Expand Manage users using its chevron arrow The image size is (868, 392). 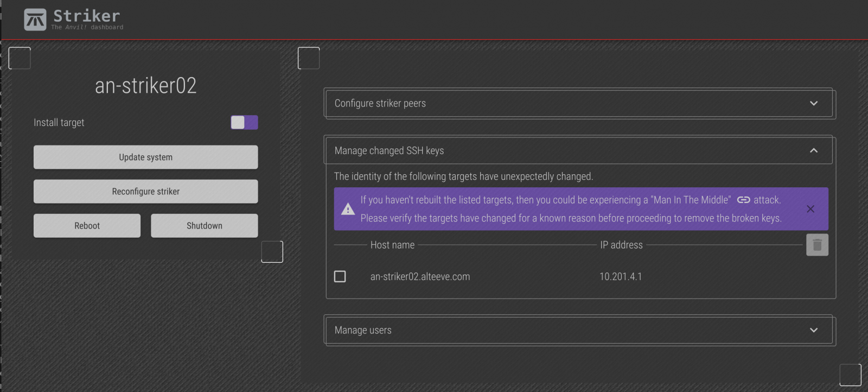[813, 330]
